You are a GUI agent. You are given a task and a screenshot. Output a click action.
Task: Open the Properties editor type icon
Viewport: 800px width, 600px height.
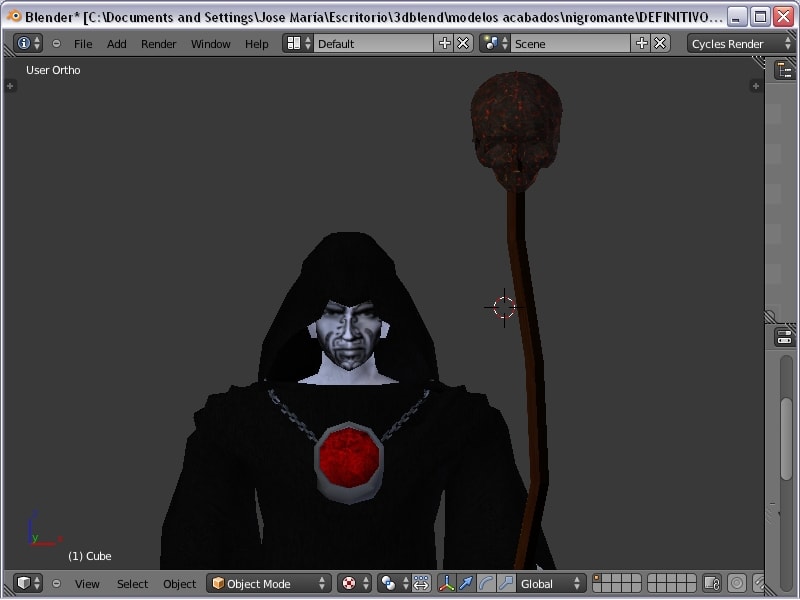pyautogui.click(x=785, y=337)
